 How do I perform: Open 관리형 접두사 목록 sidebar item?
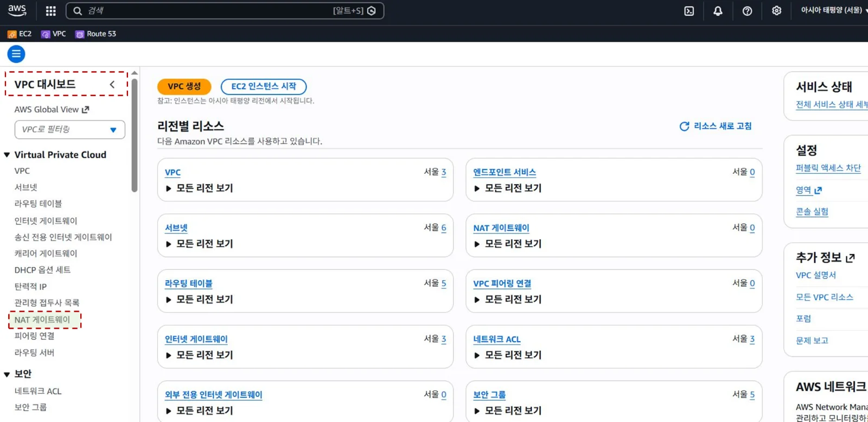pyautogui.click(x=47, y=303)
